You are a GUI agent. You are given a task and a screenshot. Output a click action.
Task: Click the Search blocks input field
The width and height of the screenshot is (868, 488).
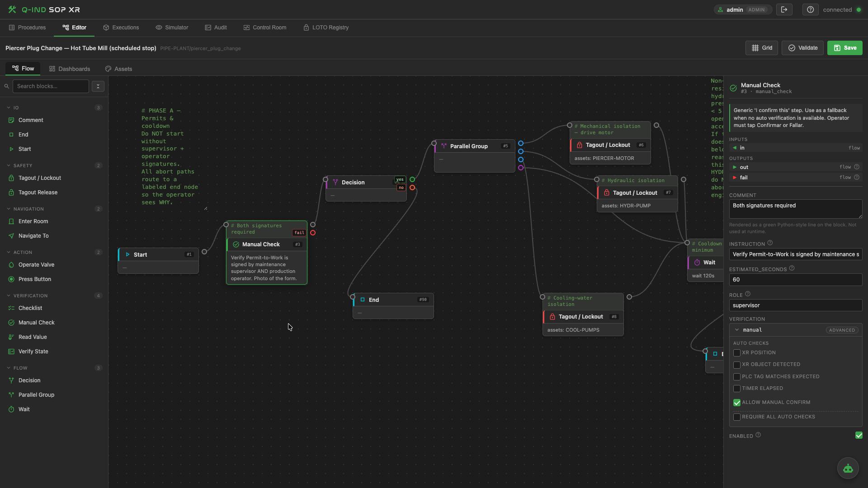[x=51, y=86]
